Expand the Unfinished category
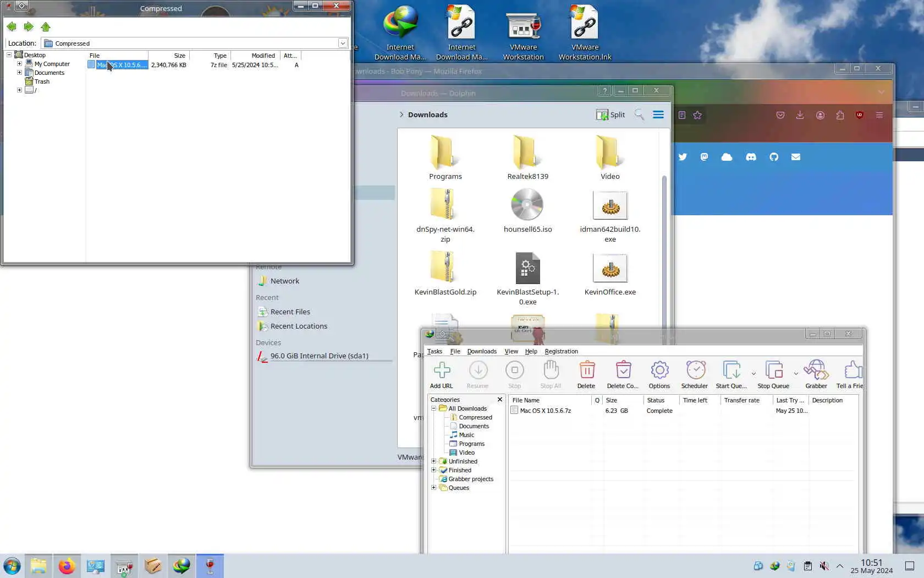The image size is (924, 578). click(433, 461)
